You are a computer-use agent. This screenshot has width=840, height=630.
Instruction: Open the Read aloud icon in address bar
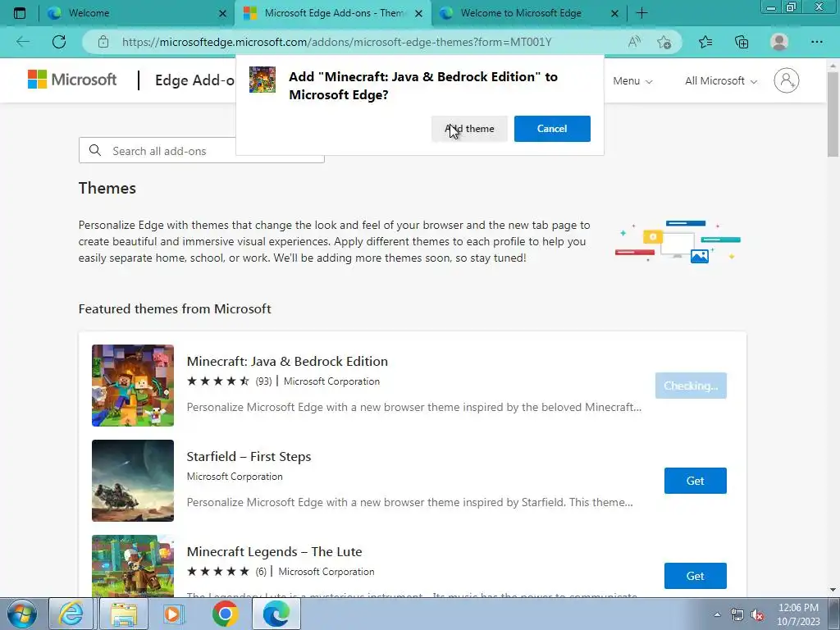coord(634,42)
